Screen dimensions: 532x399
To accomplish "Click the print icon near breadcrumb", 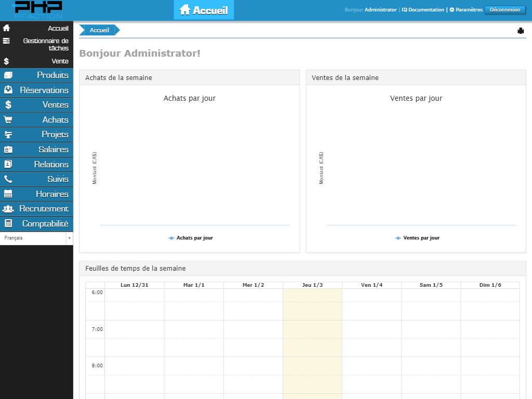I will coord(521,31).
